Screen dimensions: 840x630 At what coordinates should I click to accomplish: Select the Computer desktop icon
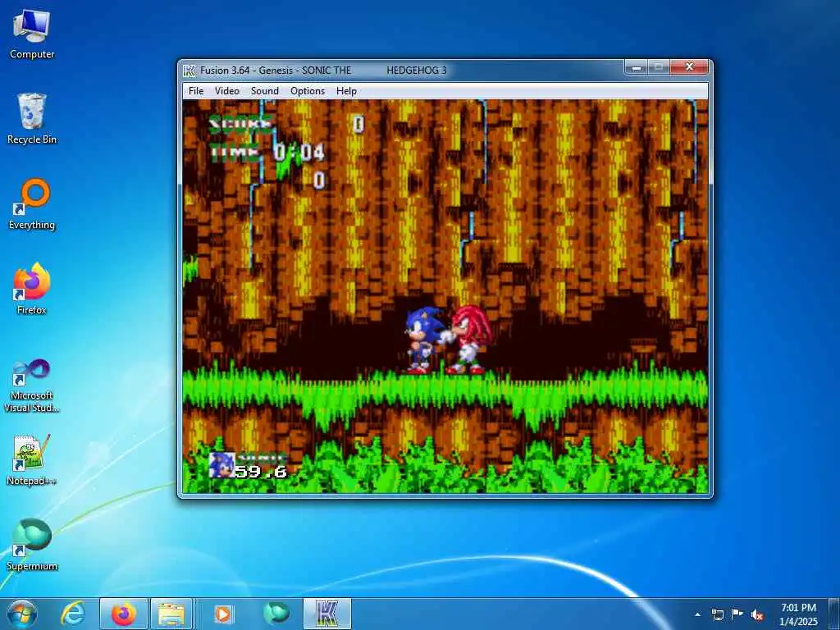32,34
